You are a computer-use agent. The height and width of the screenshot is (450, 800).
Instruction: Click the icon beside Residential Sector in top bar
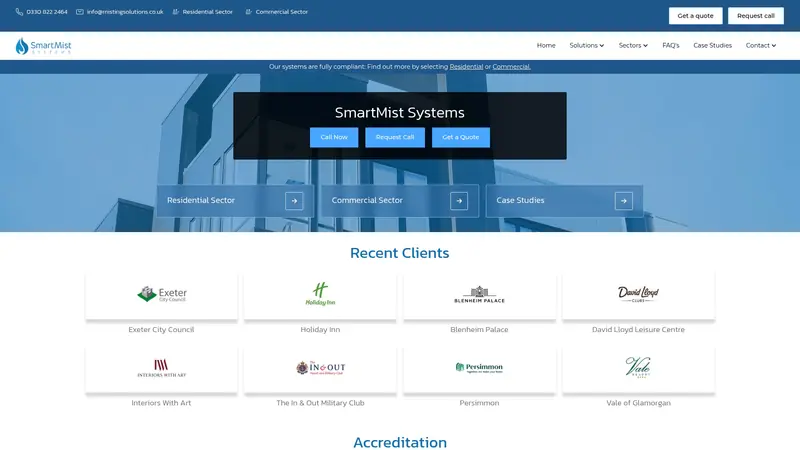click(x=176, y=12)
